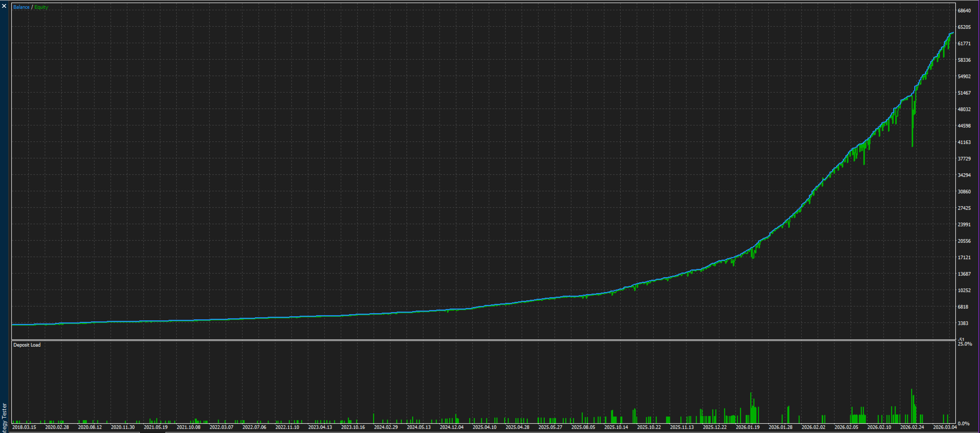This screenshot has width=980, height=433.
Task: Click the 2024.02.29 date on the time axis
Action: [386, 427]
